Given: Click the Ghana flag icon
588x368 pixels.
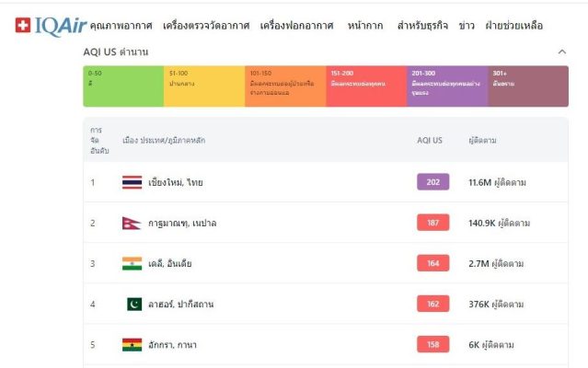Looking at the screenshot, I should tap(132, 345).
